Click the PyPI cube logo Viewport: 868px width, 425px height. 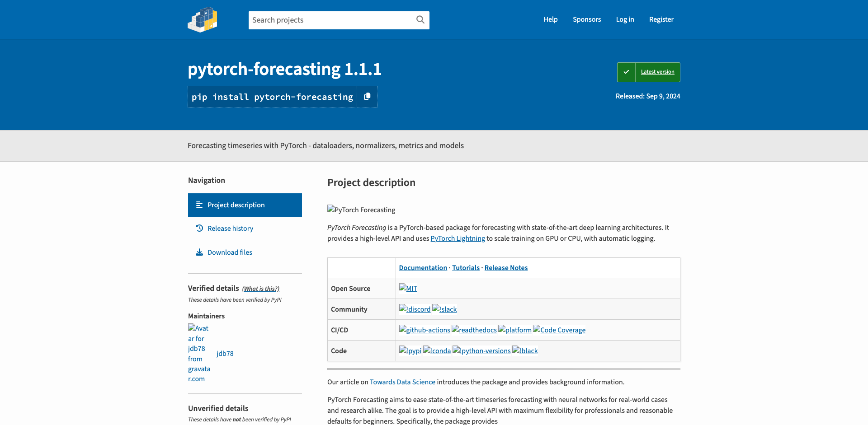coord(203,19)
